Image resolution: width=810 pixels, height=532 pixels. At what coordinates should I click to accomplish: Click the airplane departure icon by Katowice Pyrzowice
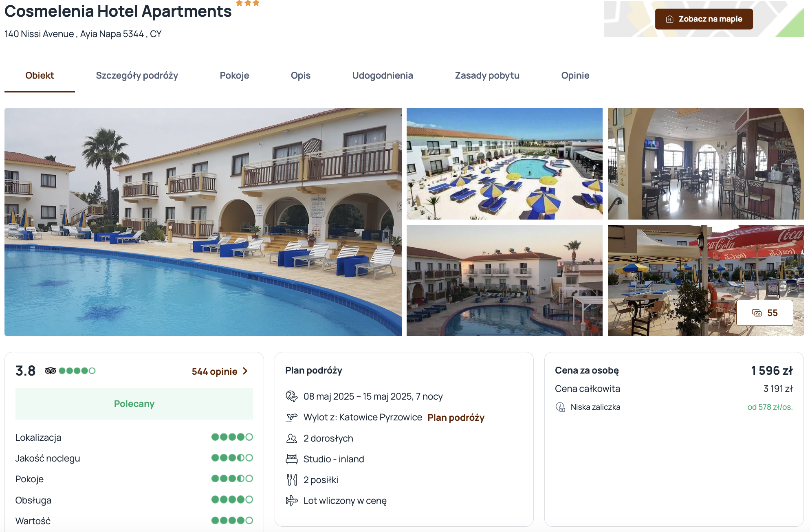[x=291, y=417]
